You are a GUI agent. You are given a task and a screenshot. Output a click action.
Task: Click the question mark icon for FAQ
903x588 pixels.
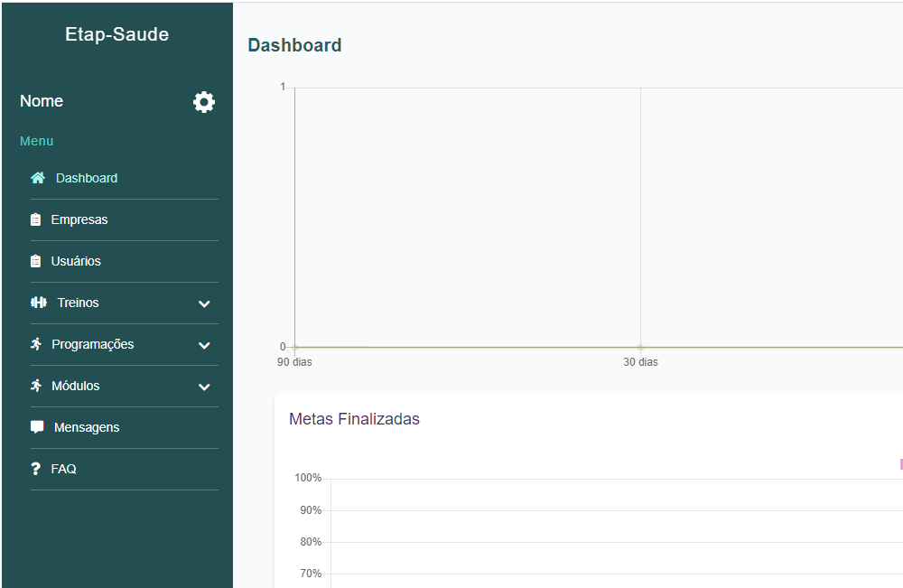[36, 469]
